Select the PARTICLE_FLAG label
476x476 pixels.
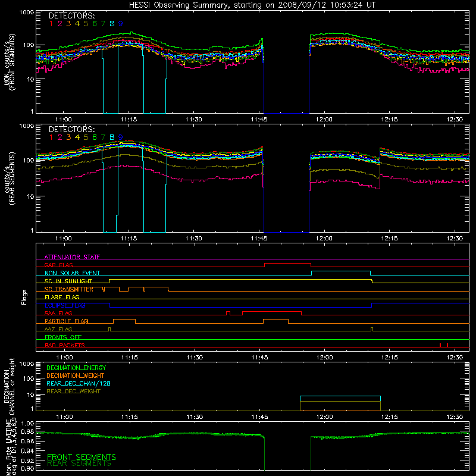(67, 321)
